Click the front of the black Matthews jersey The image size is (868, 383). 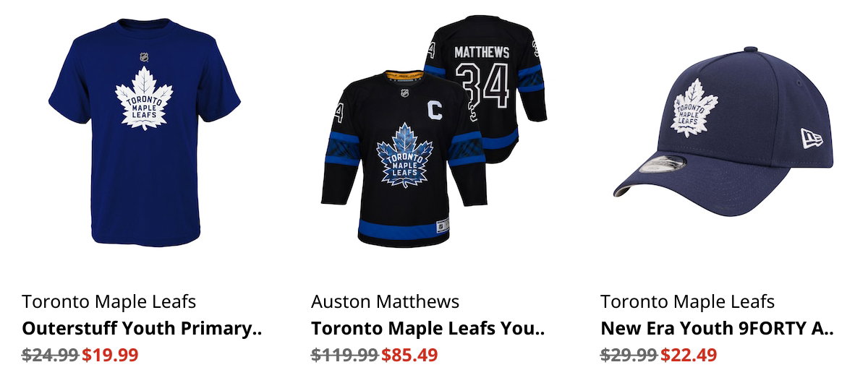pos(404,157)
